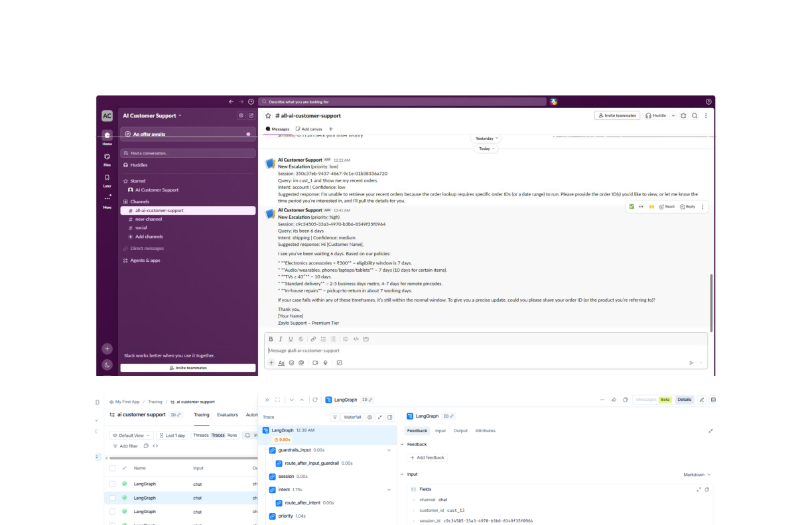Click the history clock icon in Slack top bar
Image resolution: width=812 pixels, height=525 pixels.
click(251, 102)
